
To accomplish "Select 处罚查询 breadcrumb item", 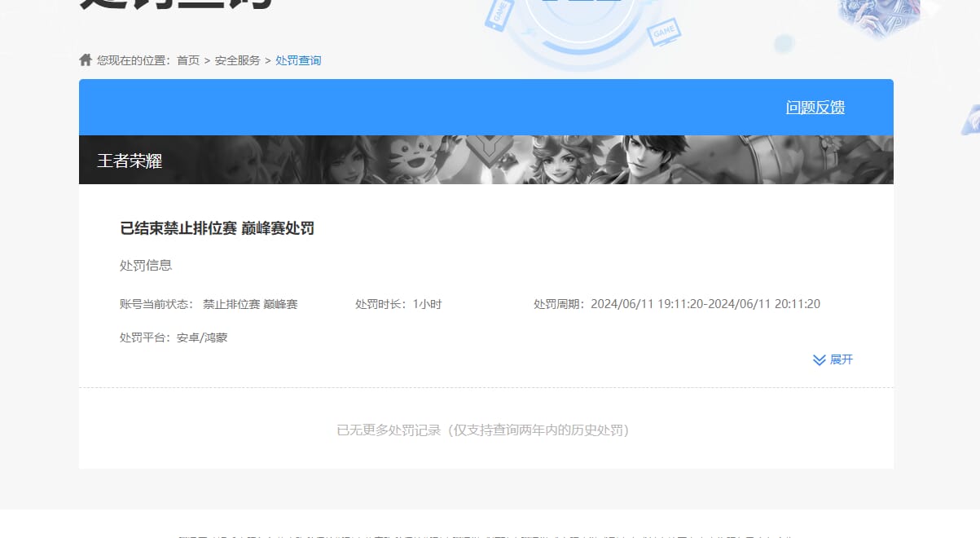I will pos(298,60).
